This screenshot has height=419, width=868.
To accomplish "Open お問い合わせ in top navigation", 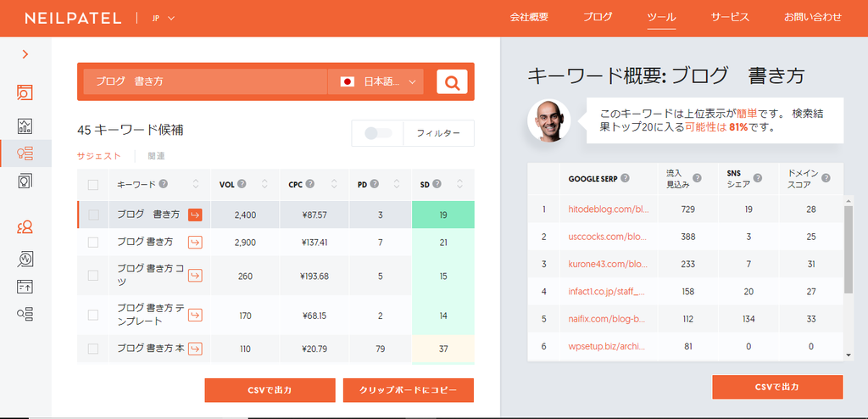I will [x=813, y=17].
